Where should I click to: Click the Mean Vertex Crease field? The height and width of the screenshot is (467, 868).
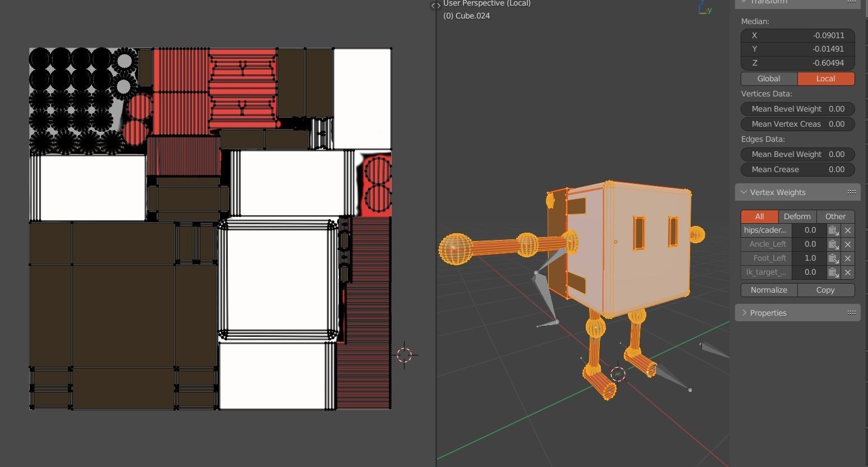pyautogui.click(x=798, y=124)
